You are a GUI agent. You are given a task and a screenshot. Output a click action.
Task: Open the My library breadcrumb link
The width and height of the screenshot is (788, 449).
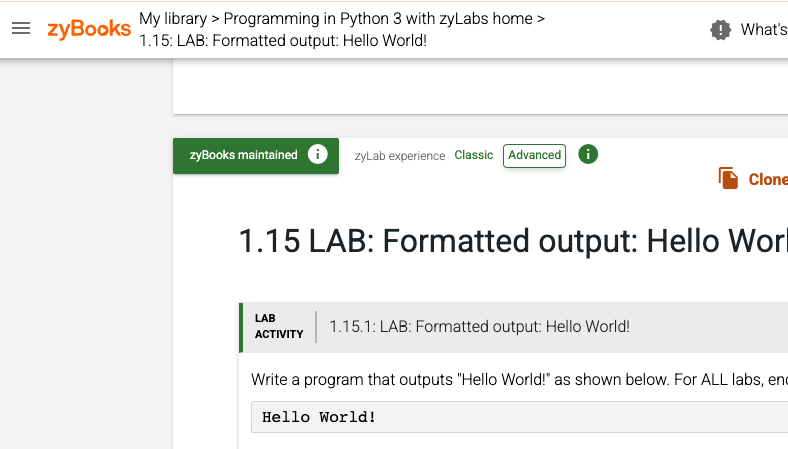pos(173,19)
